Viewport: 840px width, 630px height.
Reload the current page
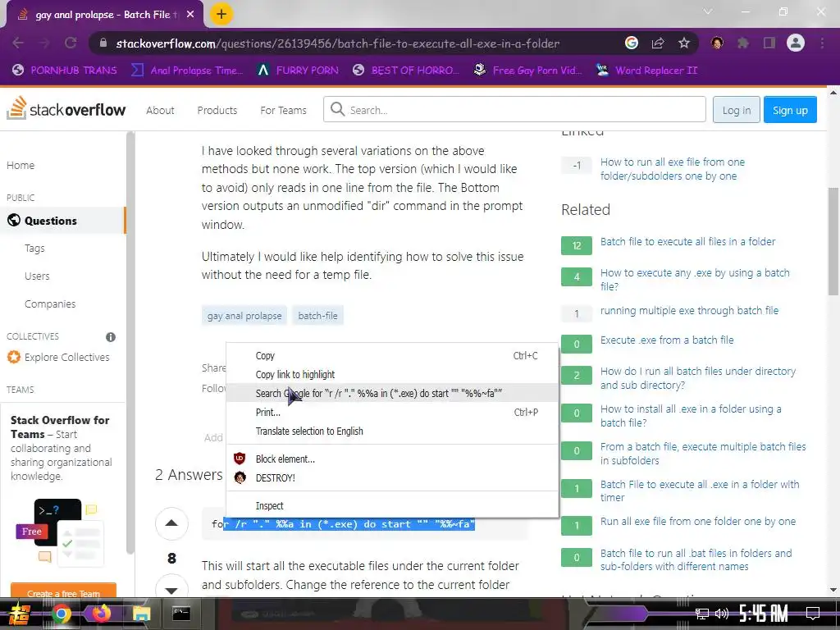click(x=71, y=43)
